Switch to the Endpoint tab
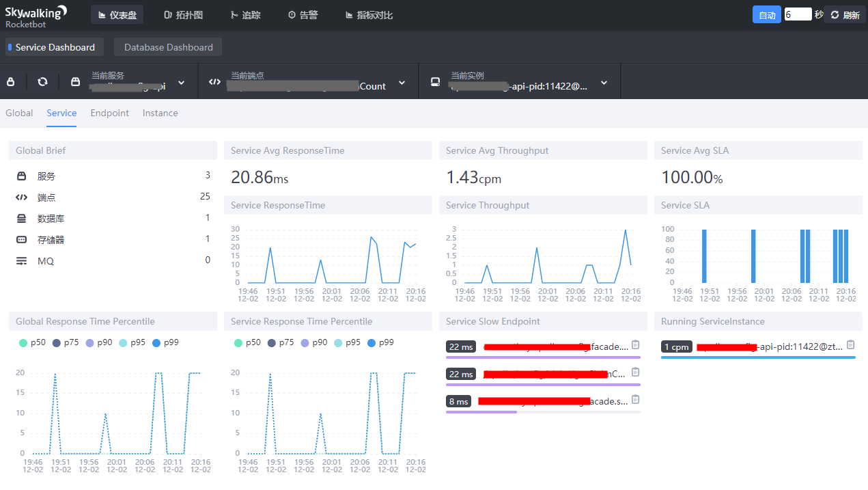Image resolution: width=868 pixels, height=490 pixels. pos(109,113)
